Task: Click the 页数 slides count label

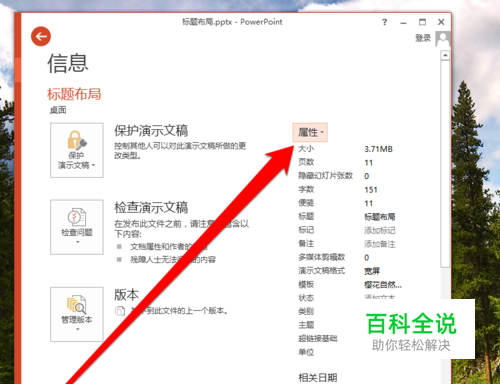Action: coord(306,162)
